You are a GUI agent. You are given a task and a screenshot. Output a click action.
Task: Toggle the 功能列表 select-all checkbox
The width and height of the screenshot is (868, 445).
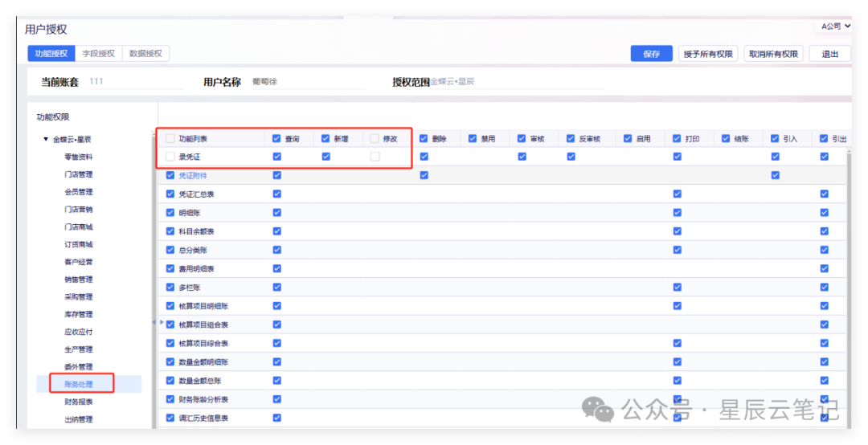[170, 138]
